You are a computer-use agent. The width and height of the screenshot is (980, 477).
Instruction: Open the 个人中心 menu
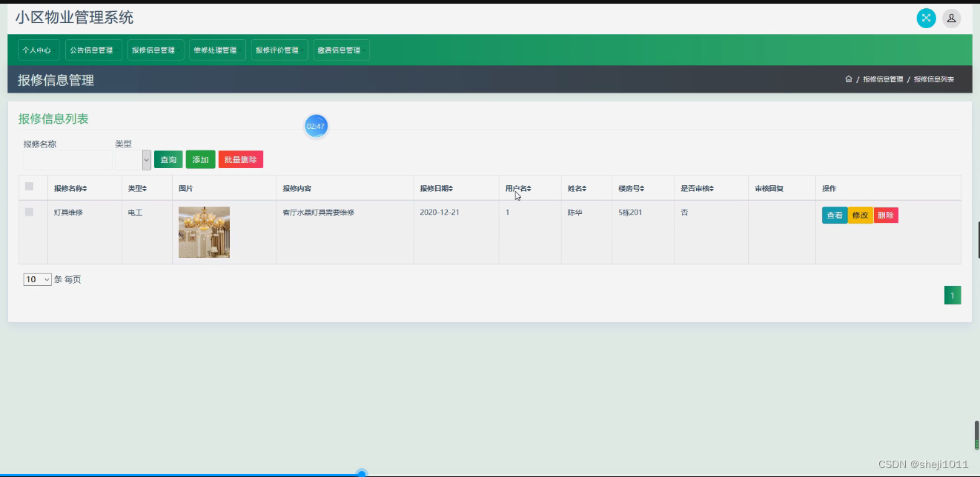click(37, 50)
